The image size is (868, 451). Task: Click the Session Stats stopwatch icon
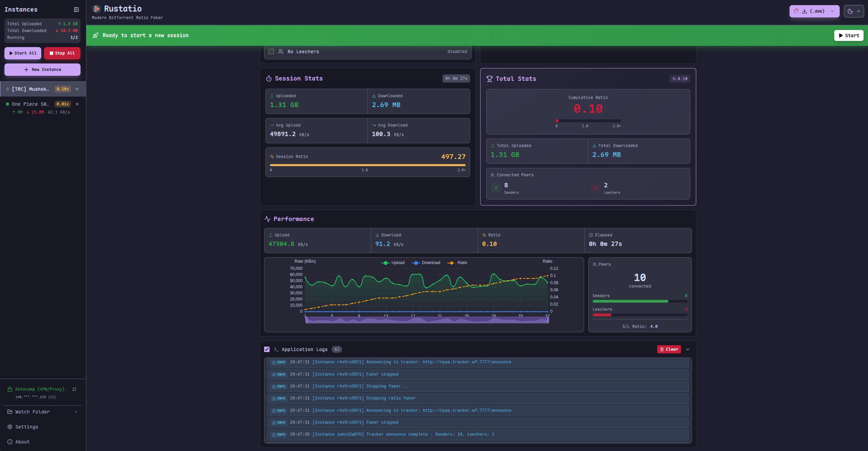tap(269, 79)
